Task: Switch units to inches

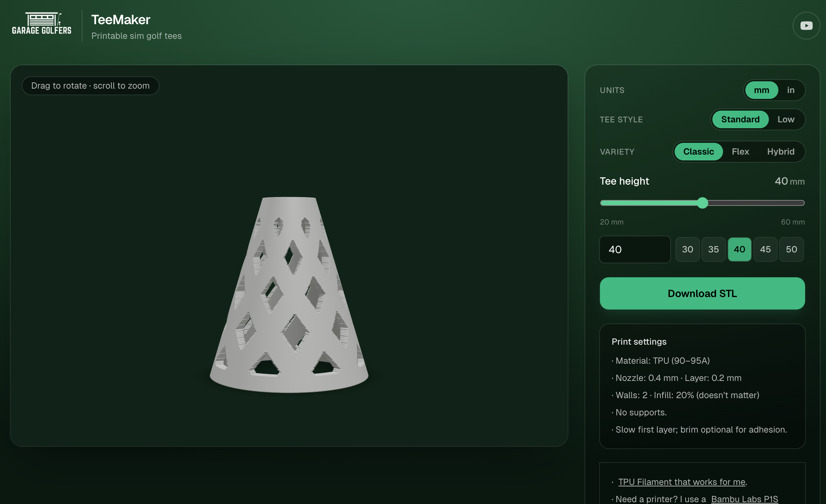Action: pos(791,90)
